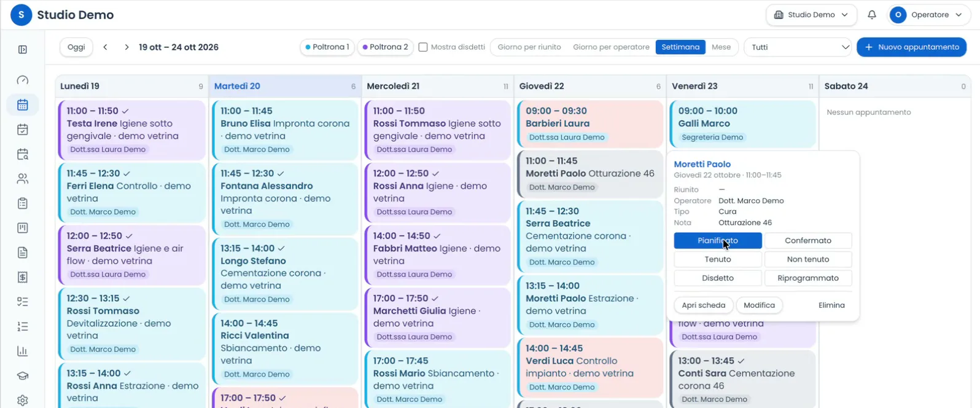980x408 pixels.
Task: Create a Nuovo appuntamento
Action: coord(911,47)
